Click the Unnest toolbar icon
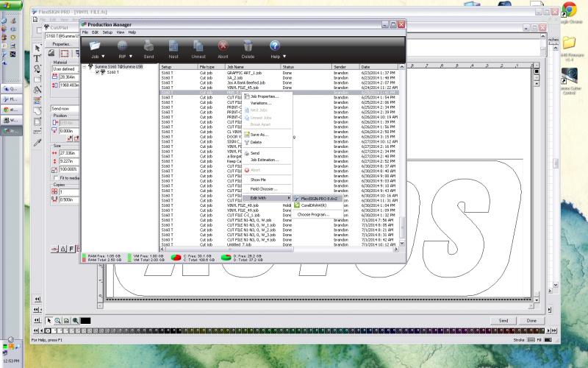Screen dimensions: 588x368 198,46
